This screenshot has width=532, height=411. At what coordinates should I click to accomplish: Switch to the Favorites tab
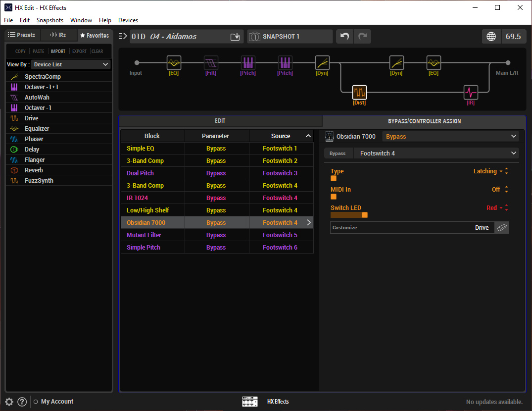click(95, 35)
